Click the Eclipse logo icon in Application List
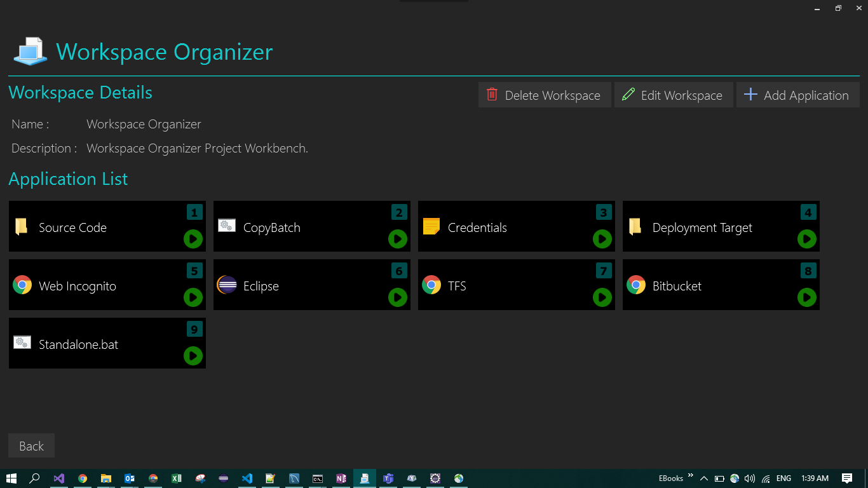The width and height of the screenshot is (868, 488). pos(227,285)
